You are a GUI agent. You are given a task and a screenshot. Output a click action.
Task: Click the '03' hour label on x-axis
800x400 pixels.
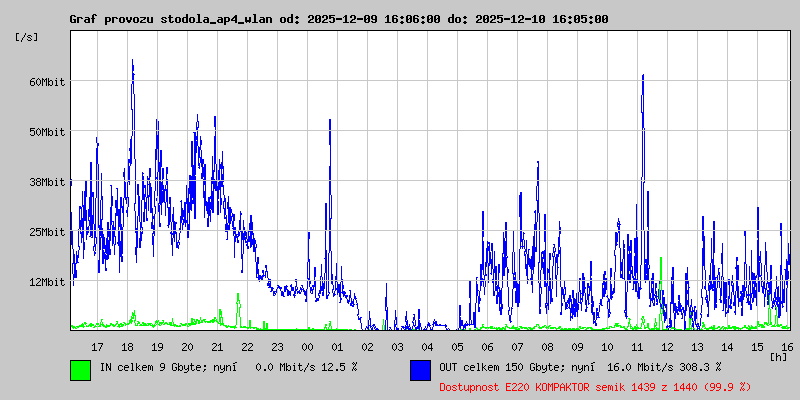point(397,347)
